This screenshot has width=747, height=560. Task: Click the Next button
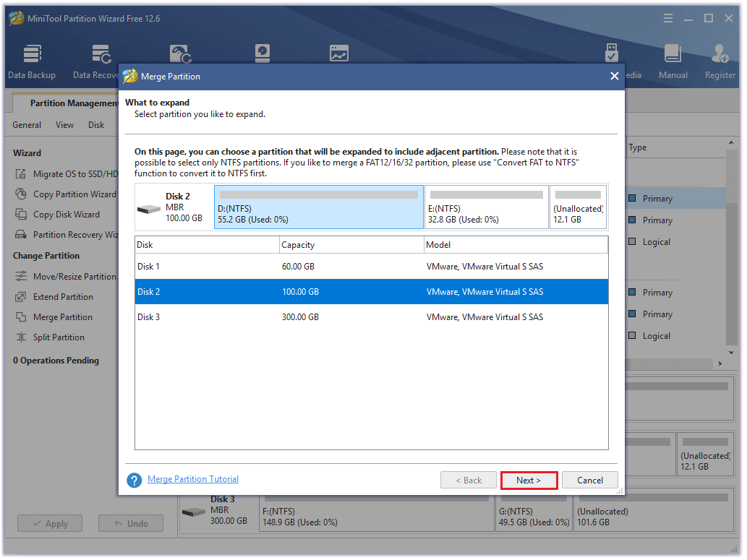pyautogui.click(x=529, y=481)
